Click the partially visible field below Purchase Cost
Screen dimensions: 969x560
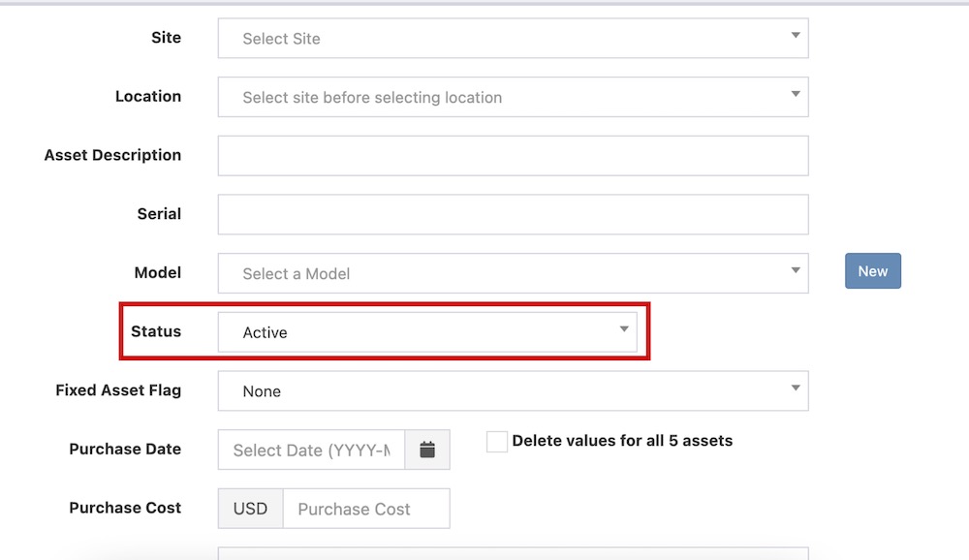[513, 554]
